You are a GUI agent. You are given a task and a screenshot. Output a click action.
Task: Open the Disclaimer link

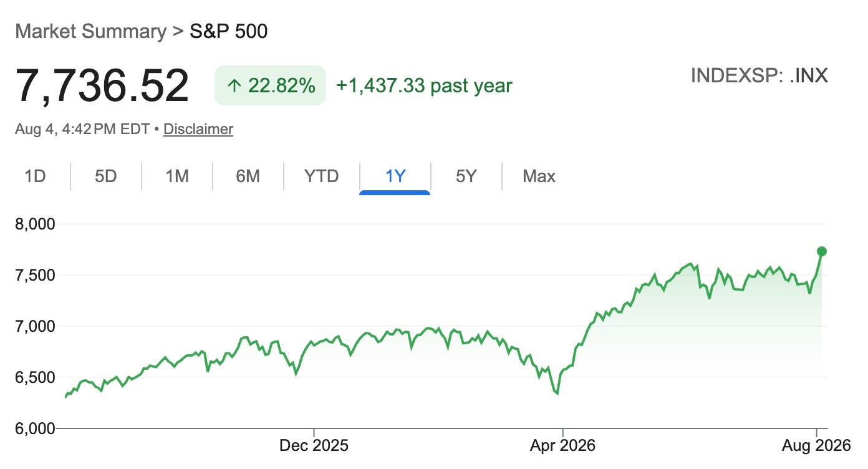[x=198, y=129]
